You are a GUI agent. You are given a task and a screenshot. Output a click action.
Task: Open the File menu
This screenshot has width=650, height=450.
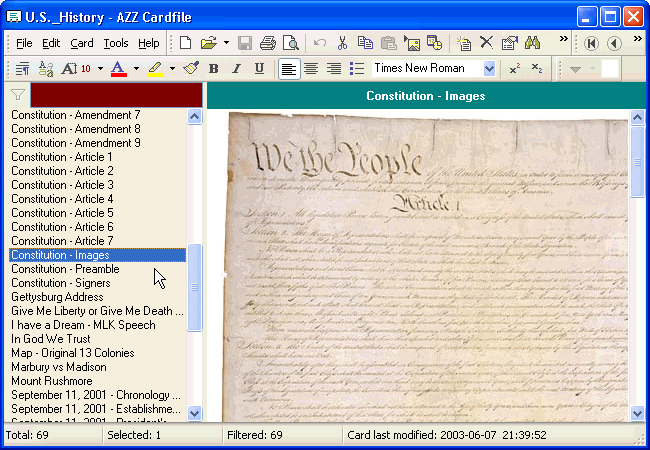click(x=24, y=43)
